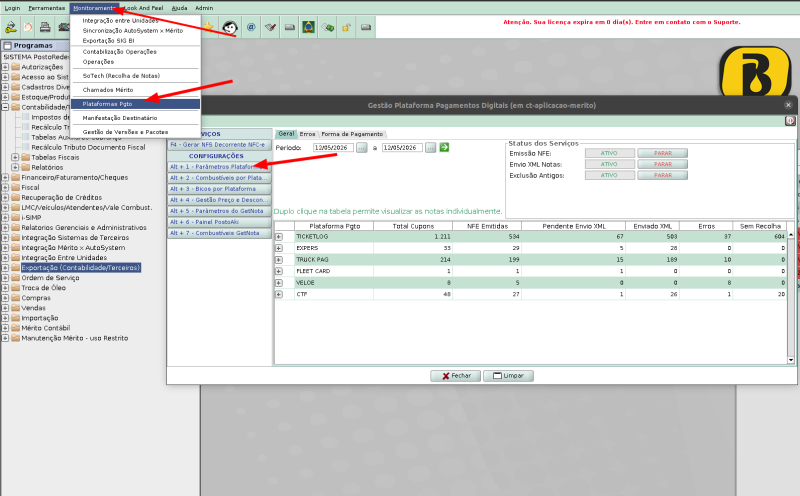The width and height of the screenshot is (800, 496).
Task: Switch to the Forma de Pagamento tab
Action: (x=352, y=134)
